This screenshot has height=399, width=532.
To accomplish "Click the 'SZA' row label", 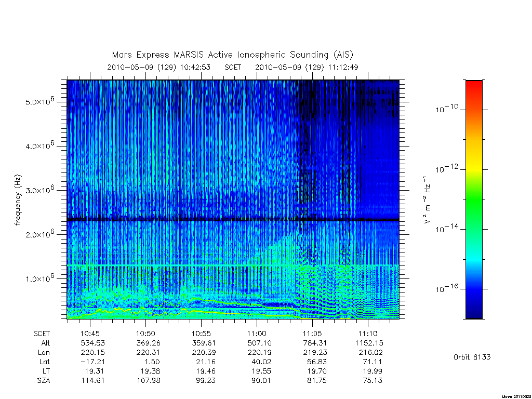I will (x=44, y=380).
